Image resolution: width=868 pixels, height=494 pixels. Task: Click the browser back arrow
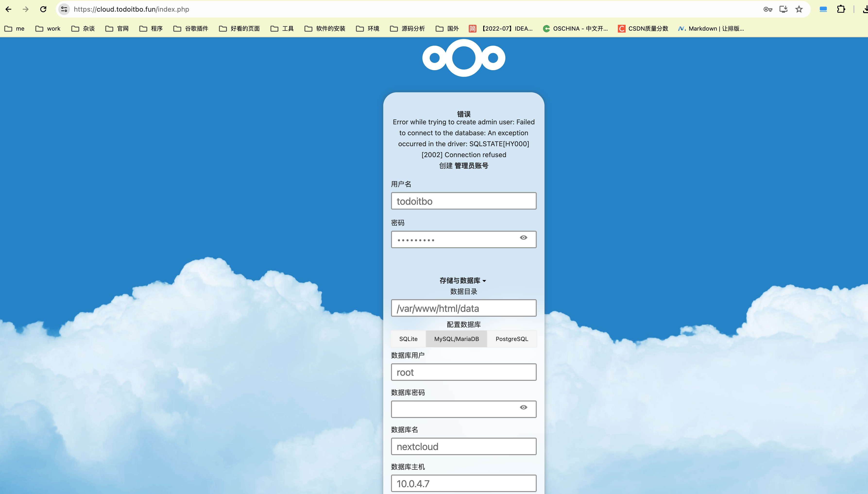tap(9, 9)
